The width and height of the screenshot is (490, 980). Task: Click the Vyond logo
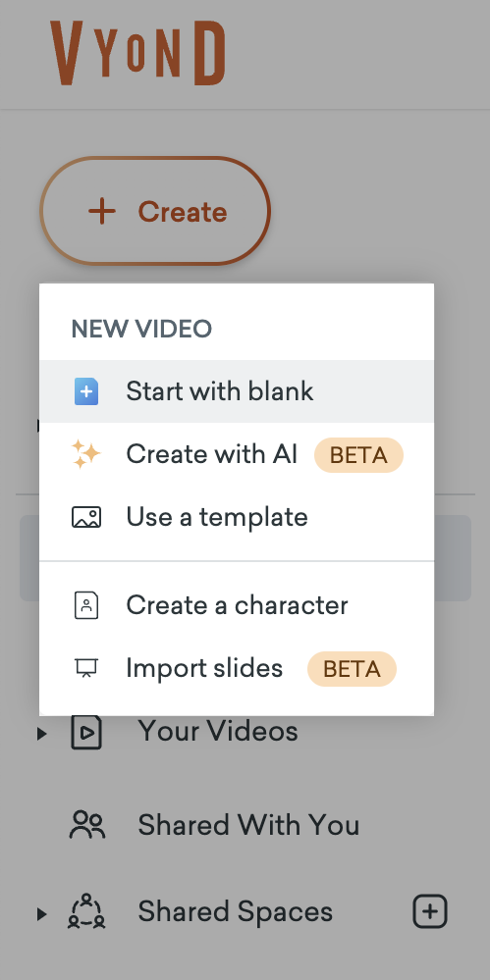[x=137, y=53]
